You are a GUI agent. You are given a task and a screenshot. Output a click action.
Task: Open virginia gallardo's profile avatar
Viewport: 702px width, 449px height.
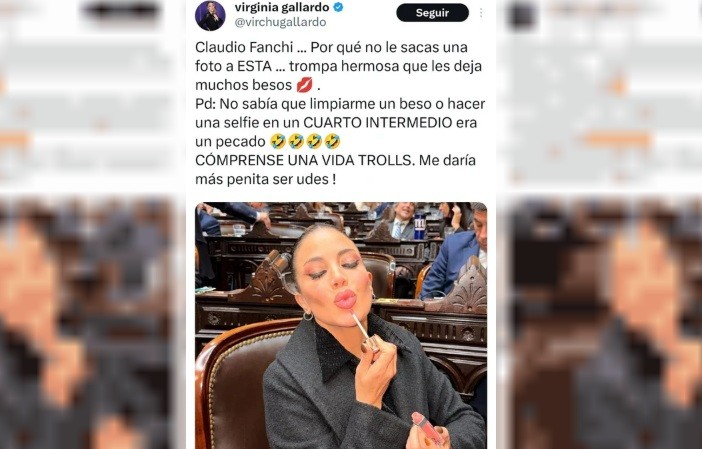(210, 15)
